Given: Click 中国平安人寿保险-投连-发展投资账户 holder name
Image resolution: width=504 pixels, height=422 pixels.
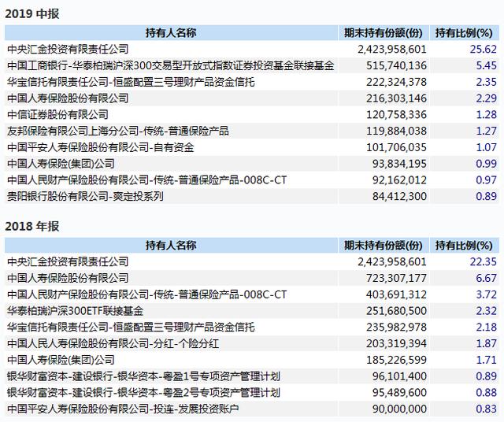Looking at the screenshot, I should pos(123,409).
